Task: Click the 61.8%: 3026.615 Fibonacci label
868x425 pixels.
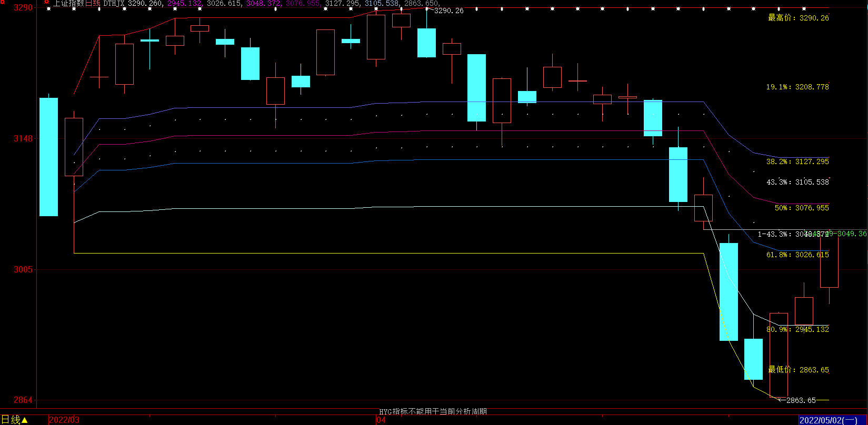Action: point(797,255)
